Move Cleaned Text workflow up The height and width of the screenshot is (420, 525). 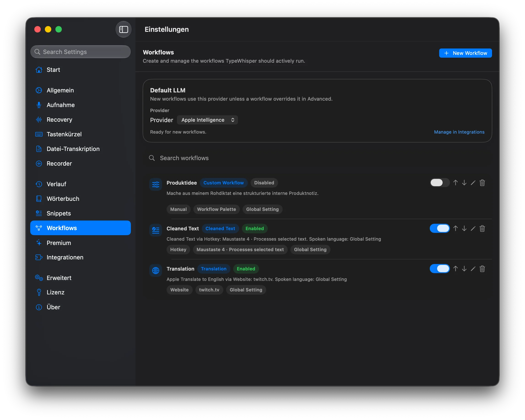point(455,229)
